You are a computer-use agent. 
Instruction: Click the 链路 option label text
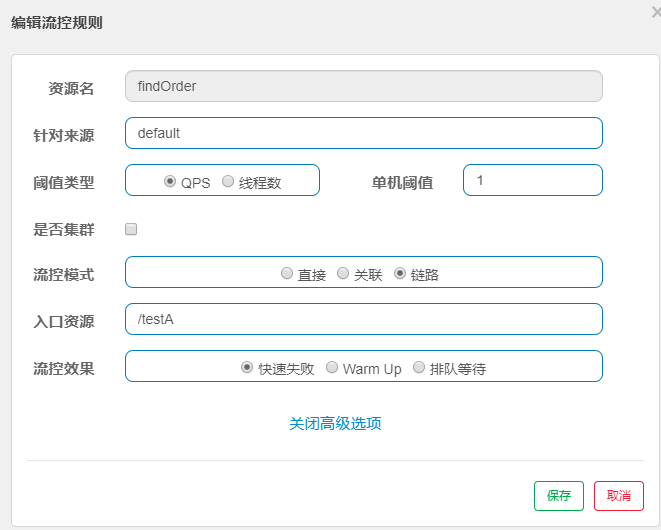(x=425, y=275)
